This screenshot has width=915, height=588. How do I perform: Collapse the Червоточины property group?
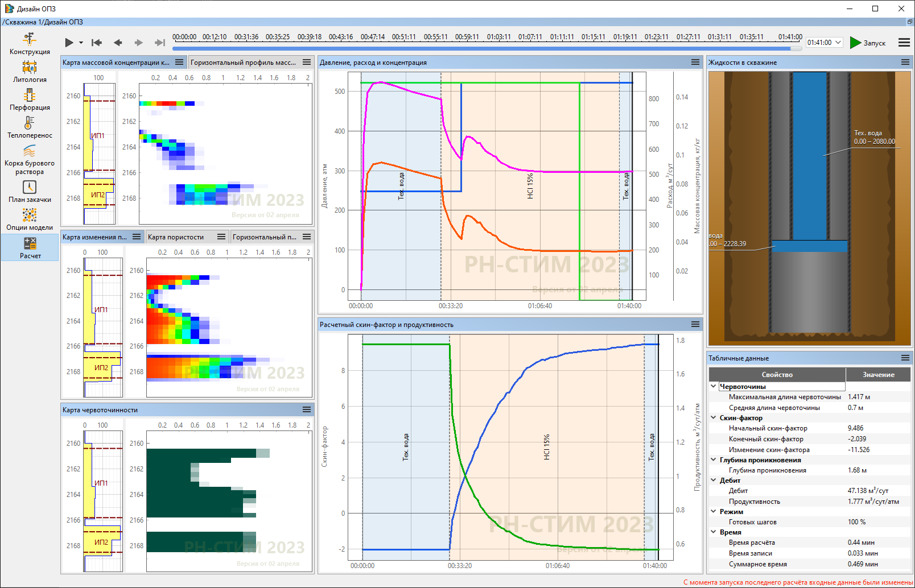(x=714, y=386)
